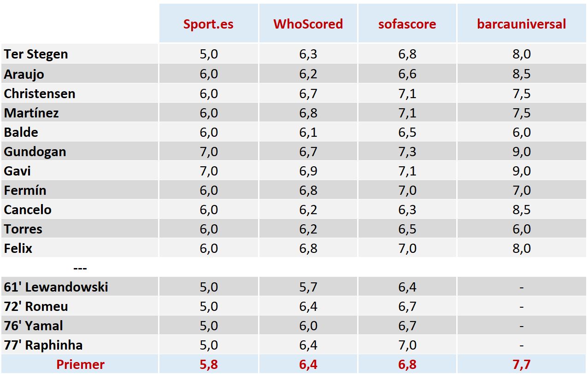Click Lewandowski's WhoScored rating of 5,7
This screenshot has height=374, width=588.
pyautogui.click(x=308, y=287)
